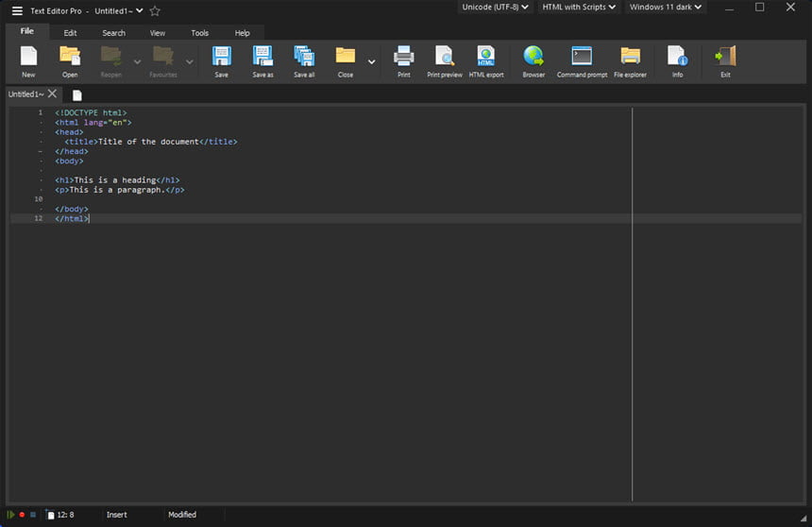812x527 pixels.
Task: Switch to the Edit ribbon tab
Action: point(70,33)
